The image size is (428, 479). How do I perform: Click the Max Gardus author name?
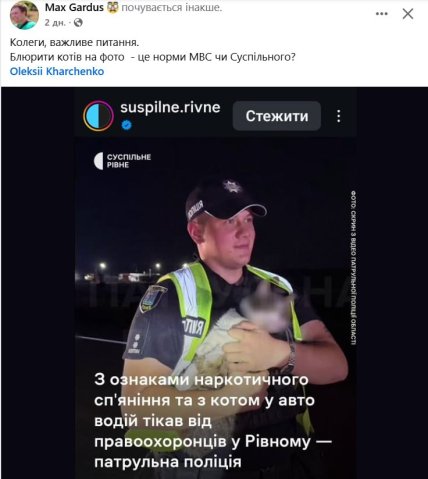coord(74,7)
